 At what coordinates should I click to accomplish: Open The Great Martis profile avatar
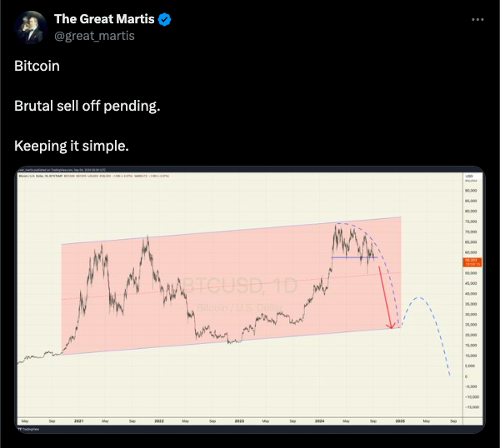tap(31, 27)
